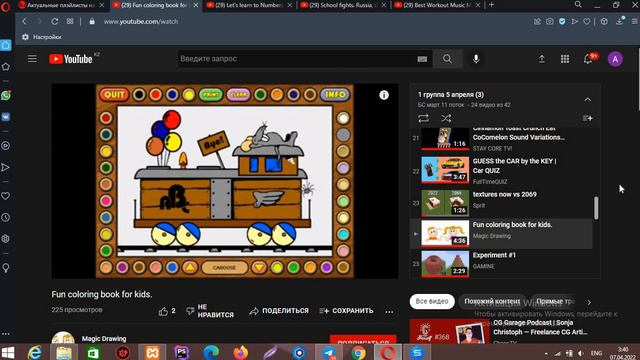
Task: Go to the YouTube home logo
Action: (x=71, y=59)
